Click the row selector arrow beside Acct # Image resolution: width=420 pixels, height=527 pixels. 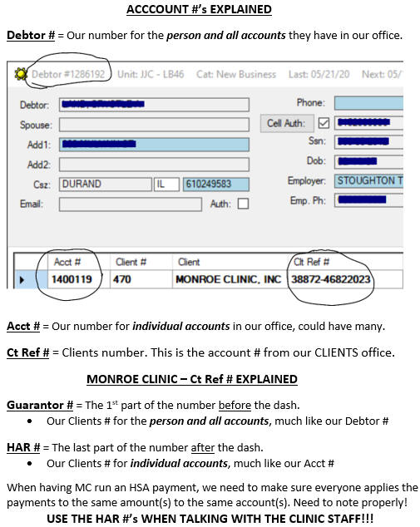tap(22, 279)
